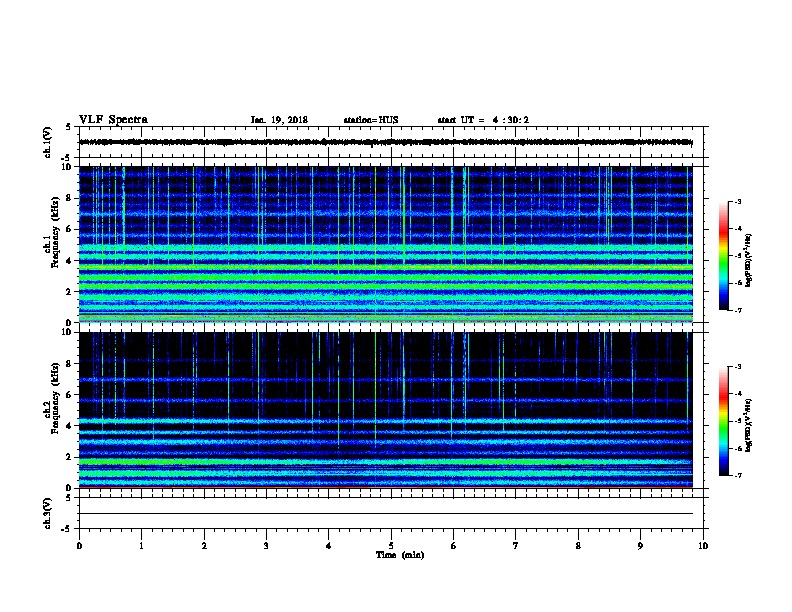792x612 pixels.
Task: Click the "station=HUS" header label
Action: click(371, 120)
